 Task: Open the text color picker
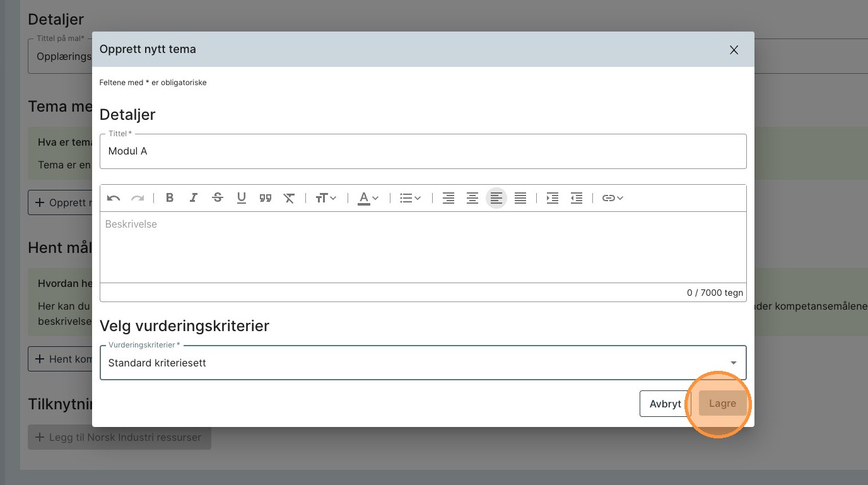click(x=368, y=198)
